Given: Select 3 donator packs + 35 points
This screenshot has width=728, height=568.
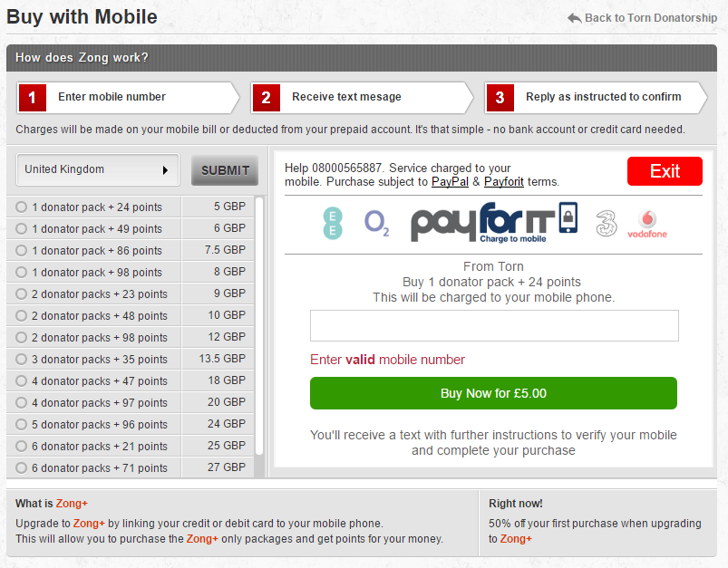Looking at the screenshot, I should click(22, 359).
